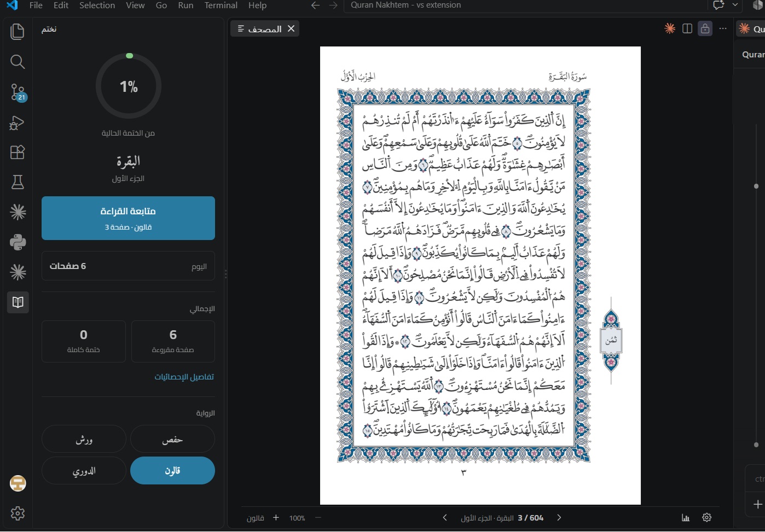
Task: Open the Search view icon
Action: pos(18,62)
